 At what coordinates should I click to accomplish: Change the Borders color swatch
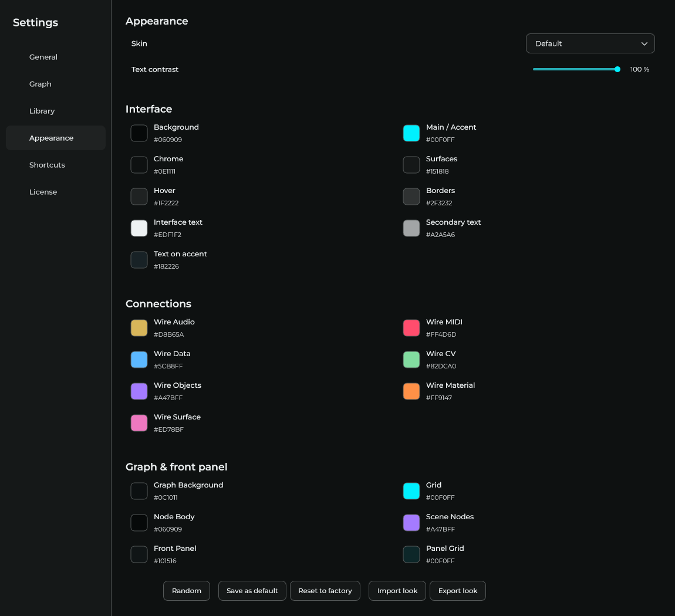411,197
